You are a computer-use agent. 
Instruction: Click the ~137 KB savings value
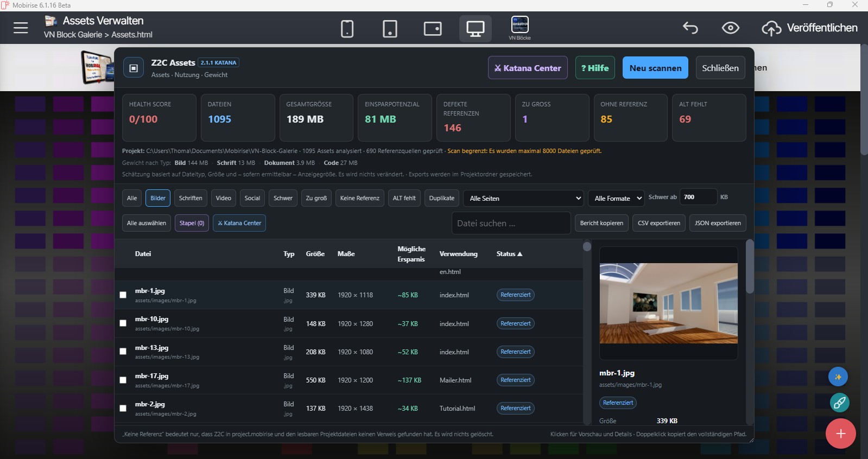pyautogui.click(x=409, y=380)
